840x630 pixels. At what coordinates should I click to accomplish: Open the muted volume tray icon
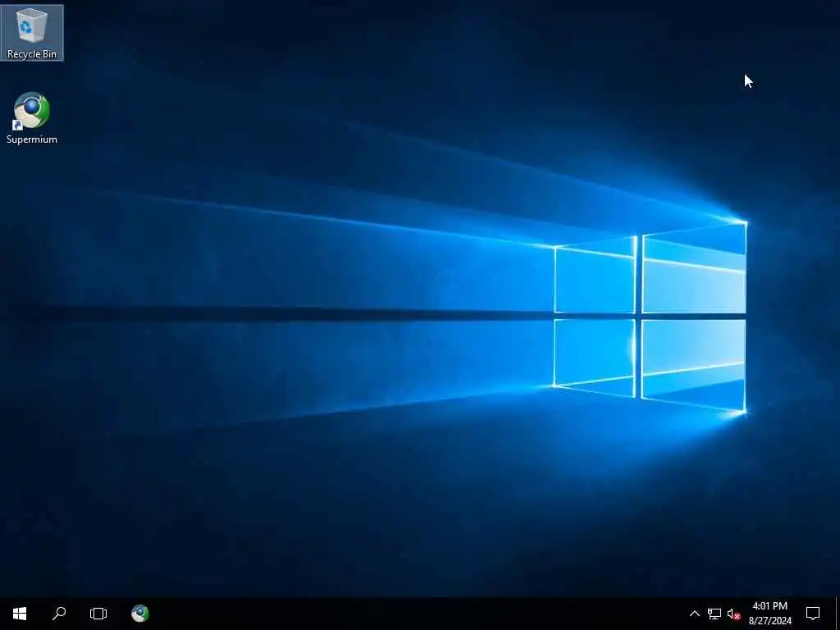pos(733,614)
